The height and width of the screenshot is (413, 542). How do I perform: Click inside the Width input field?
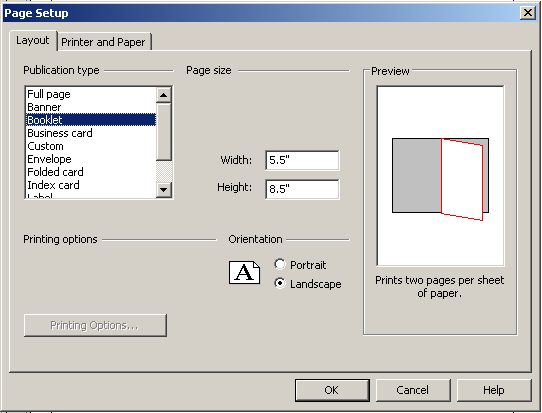[302, 160]
